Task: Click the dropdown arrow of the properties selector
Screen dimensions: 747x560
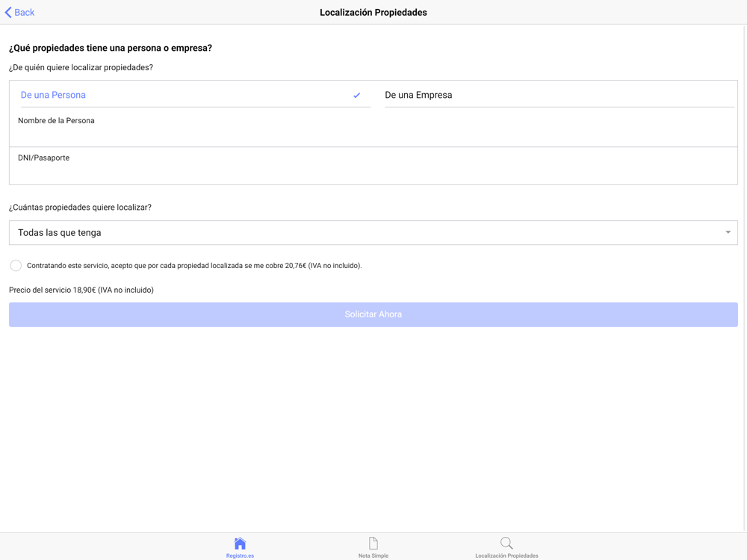Action: click(728, 232)
